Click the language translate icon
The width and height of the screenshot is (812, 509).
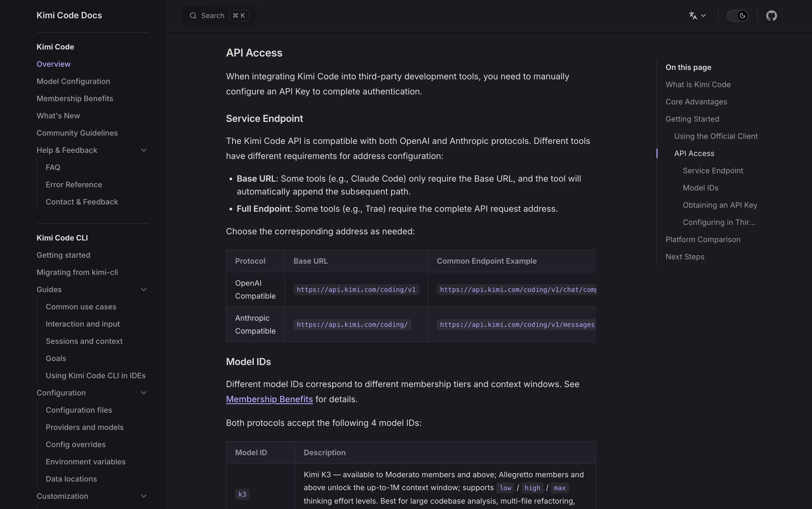[x=693, y=16]
